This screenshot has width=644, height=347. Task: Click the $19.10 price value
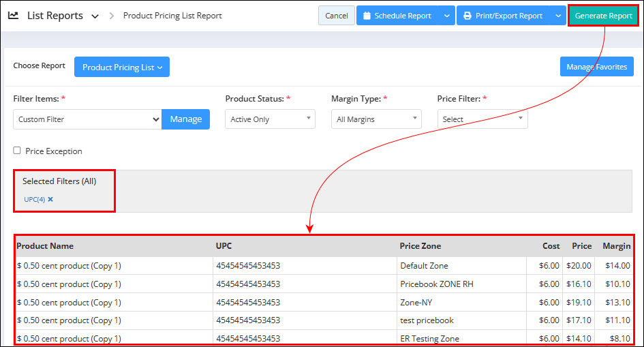(579, 302)
